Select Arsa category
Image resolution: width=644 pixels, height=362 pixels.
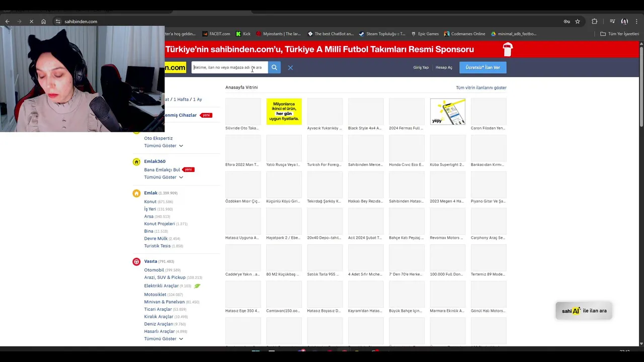pos(149,216)
